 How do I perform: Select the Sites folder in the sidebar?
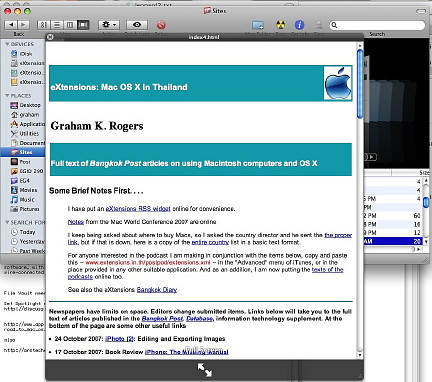[x=22, y=152]
